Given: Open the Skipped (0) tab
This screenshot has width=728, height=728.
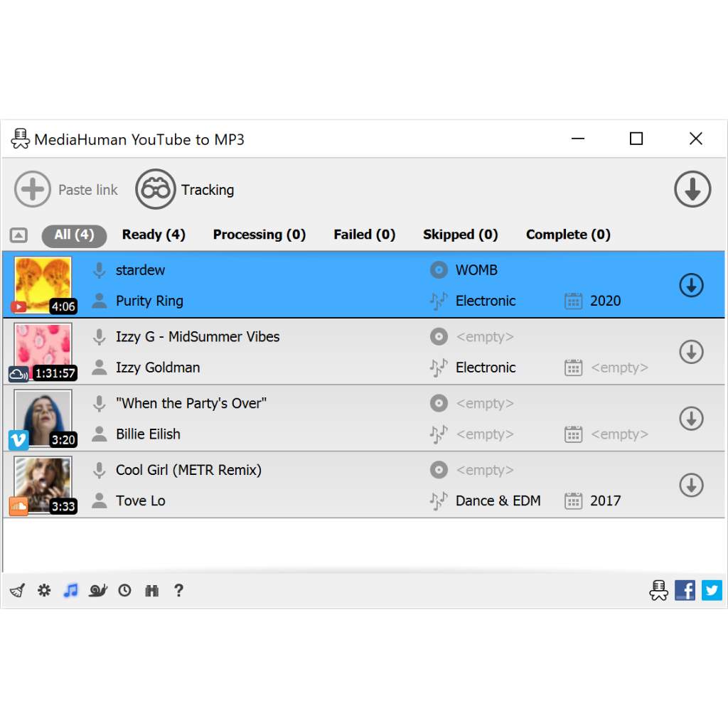Looking at the screenshot, I should 461,235.
